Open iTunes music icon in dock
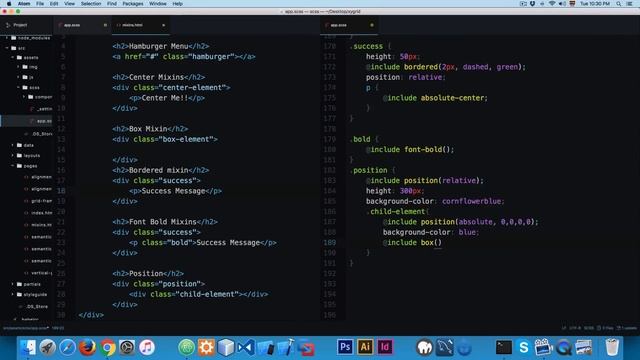This screenshot has height=360, width=640. point(147,347)
